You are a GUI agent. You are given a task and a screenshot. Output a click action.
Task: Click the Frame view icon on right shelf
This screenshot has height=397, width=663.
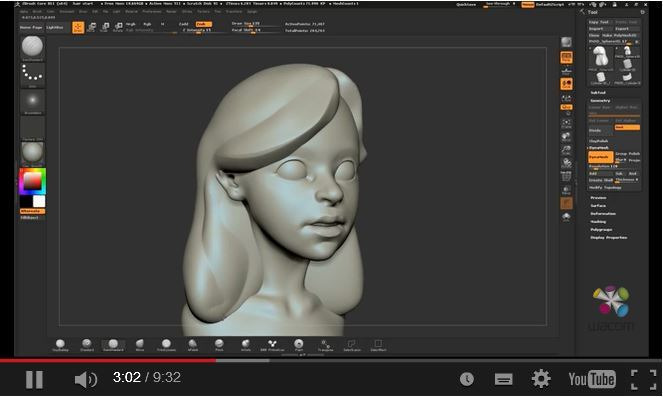567,123
